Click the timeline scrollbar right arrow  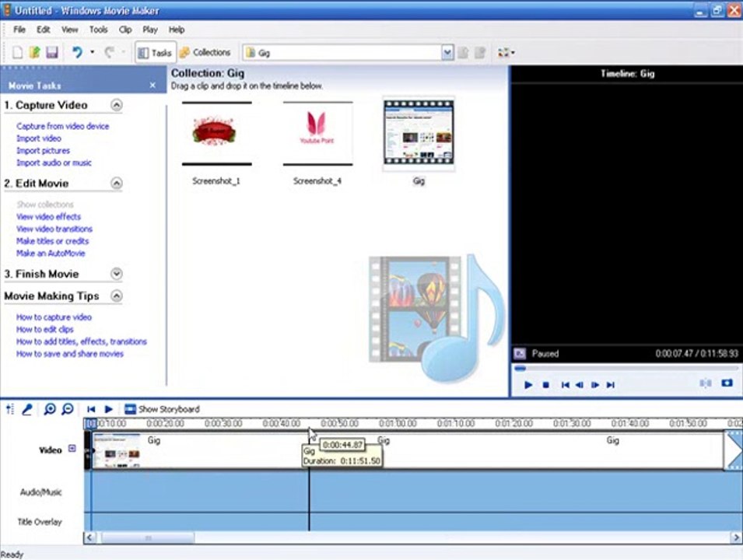(736, 537)
